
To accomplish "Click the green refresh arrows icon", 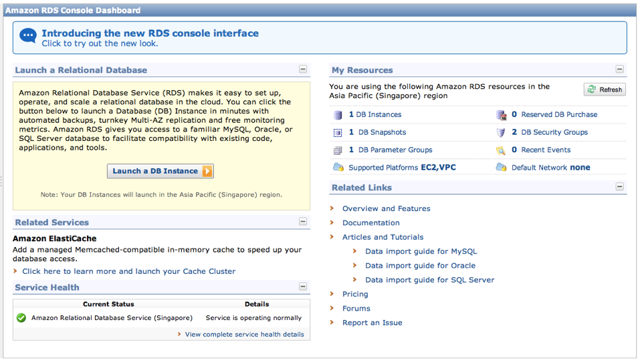I will point(591,89).
